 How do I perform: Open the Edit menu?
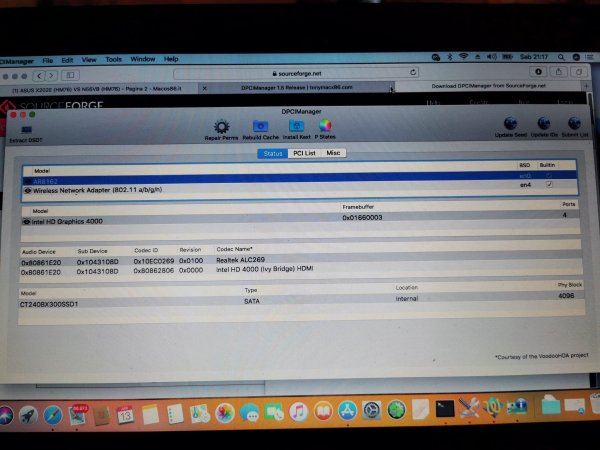[x=67, y=60]
